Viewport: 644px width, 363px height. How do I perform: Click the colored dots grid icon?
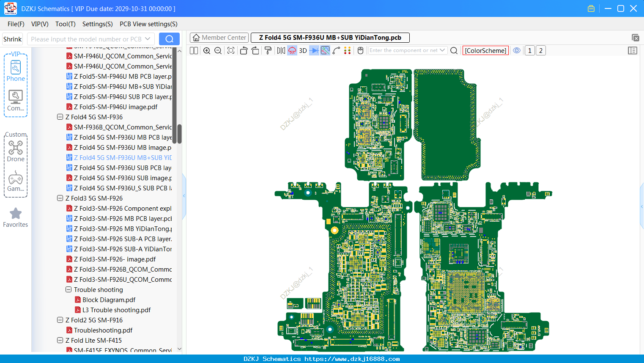point(347,51)
